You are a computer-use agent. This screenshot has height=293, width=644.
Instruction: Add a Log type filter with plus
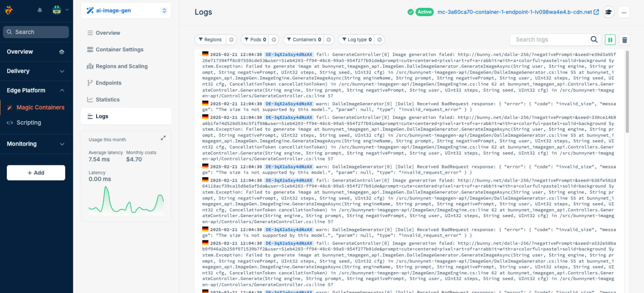(x=380, y=40)
